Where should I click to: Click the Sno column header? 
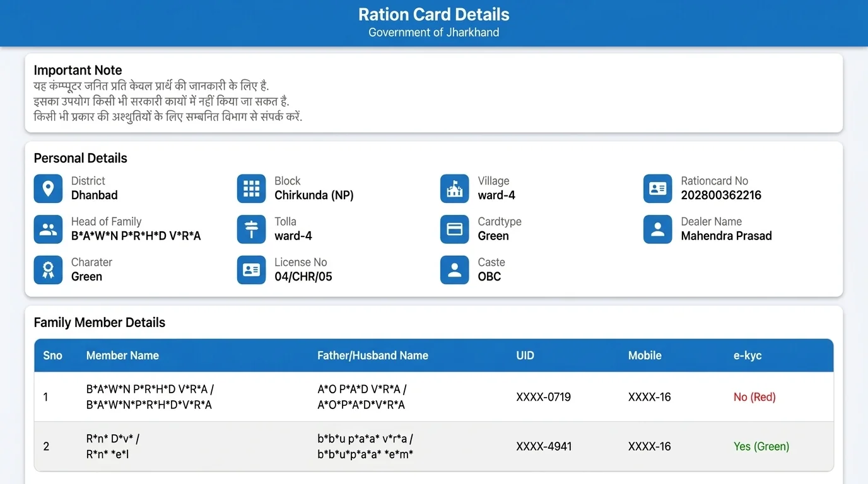53,355
